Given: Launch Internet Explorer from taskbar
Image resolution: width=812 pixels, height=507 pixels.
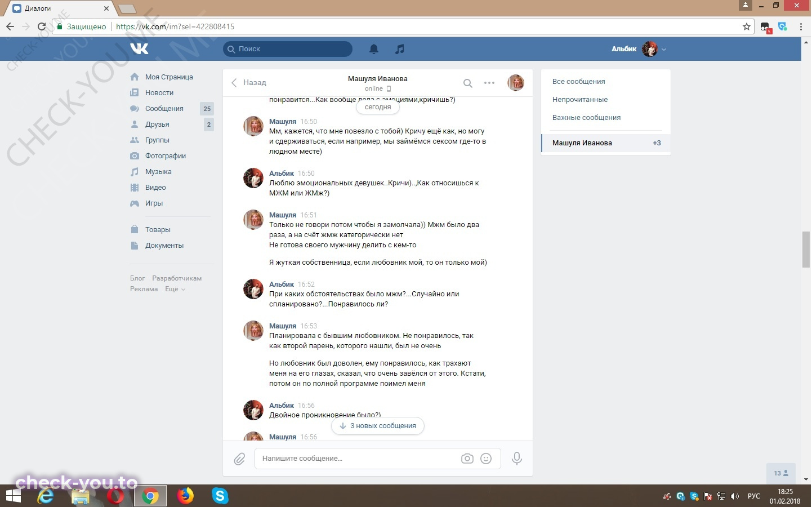Looking at the screenshot, I should (45, 496).
